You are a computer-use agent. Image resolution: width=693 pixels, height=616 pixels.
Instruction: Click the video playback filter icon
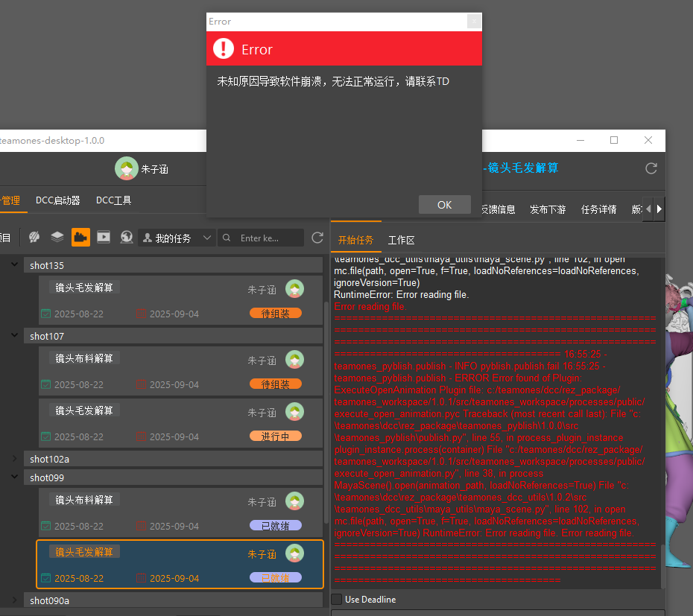[x=104, y=237]
